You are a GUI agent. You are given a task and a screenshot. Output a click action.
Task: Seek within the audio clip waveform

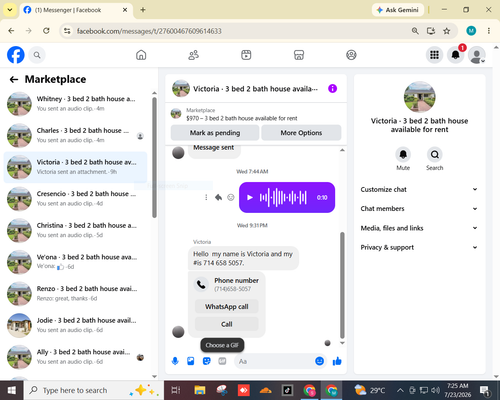283,197
